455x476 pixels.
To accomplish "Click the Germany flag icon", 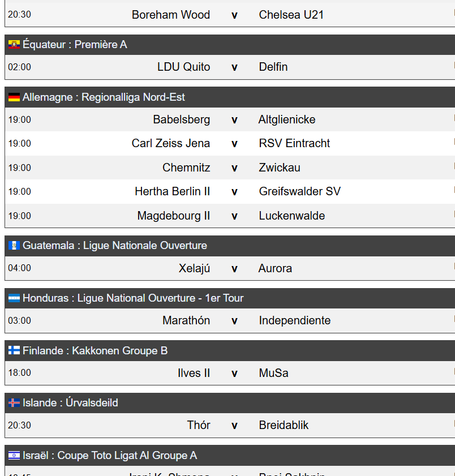I will coord(14,97).
